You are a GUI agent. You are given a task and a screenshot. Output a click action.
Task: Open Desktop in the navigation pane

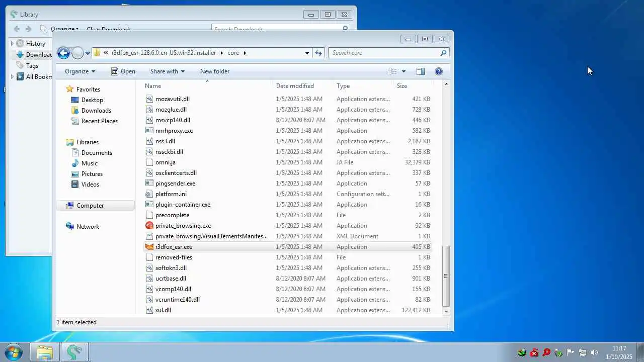92,100
